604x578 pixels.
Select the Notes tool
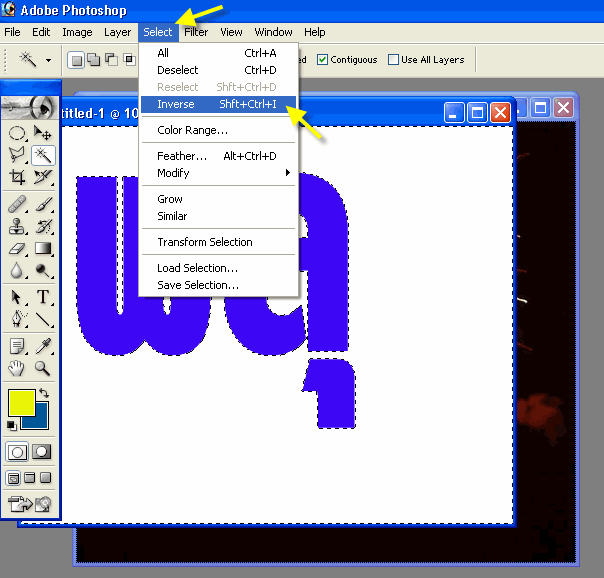[x=17, y=346]
